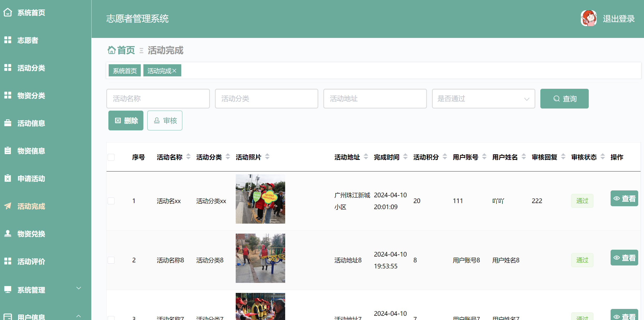Open 物资信息 menu item
The image size is (644, 320).
point(31,151)
